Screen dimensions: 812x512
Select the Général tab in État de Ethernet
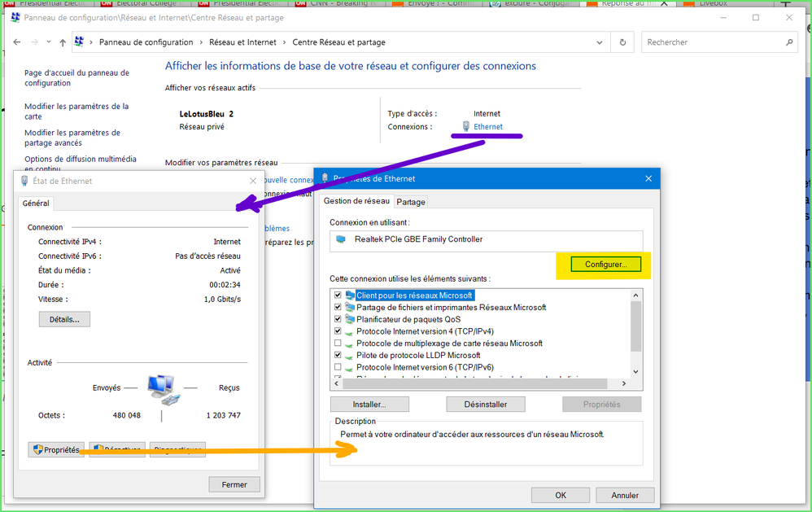(36, 203)
